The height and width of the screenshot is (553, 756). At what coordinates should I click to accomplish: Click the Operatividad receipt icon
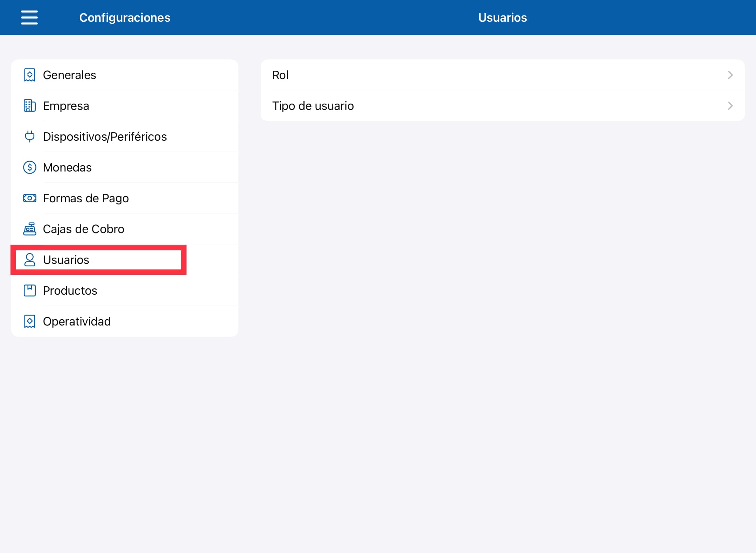[x=30, y=321]
